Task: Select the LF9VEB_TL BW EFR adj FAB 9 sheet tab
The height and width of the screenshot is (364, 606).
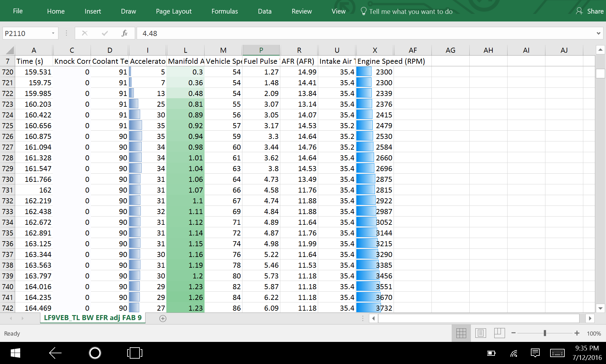Action: [92, 318]
